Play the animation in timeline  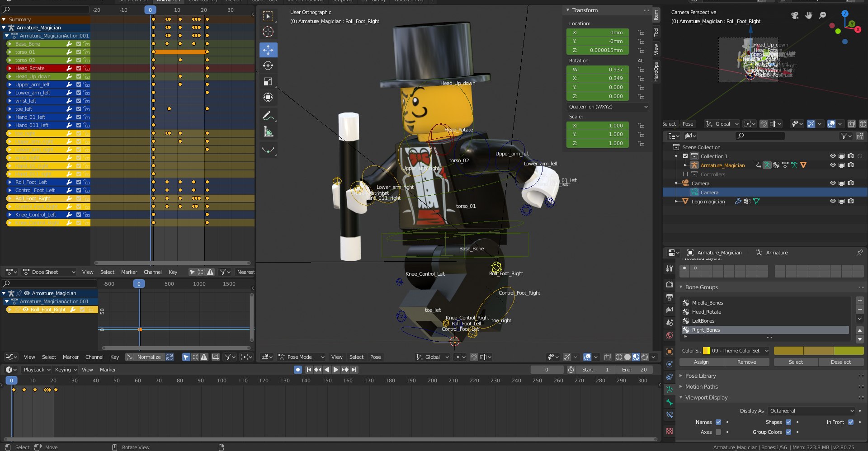pyautogui.click(x=336, y=370)
